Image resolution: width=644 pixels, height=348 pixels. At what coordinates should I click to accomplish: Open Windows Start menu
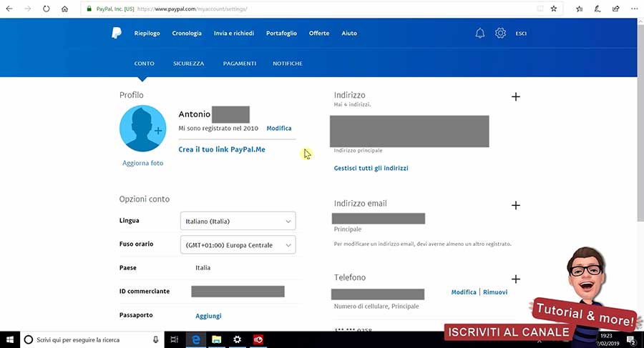(x=10, y=340)
